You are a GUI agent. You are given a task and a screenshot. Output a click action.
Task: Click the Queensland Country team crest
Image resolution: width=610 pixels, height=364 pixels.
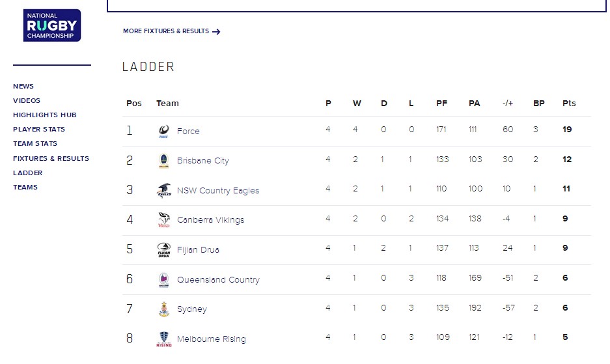163,280
